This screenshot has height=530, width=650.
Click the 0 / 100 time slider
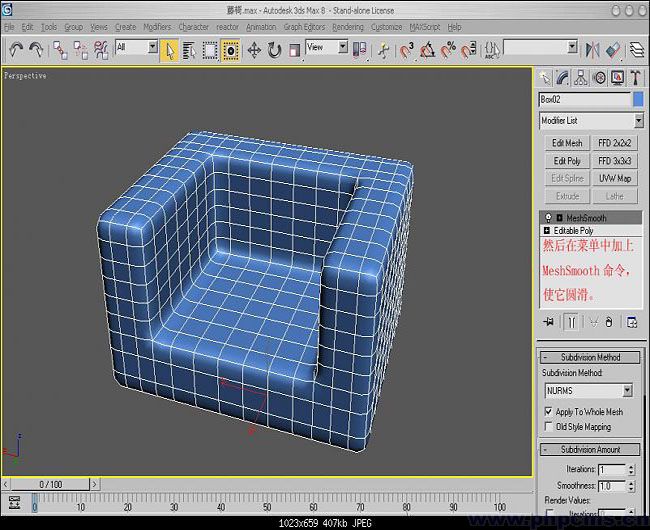[50, 484]
